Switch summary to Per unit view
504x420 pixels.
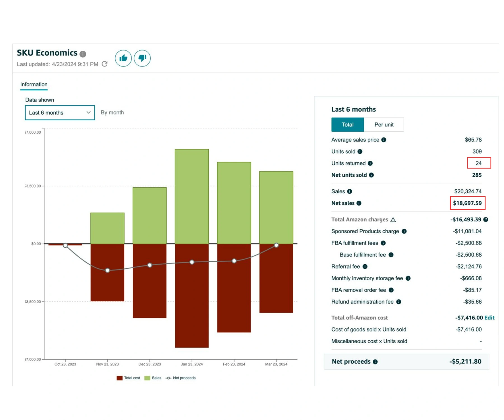384,125
